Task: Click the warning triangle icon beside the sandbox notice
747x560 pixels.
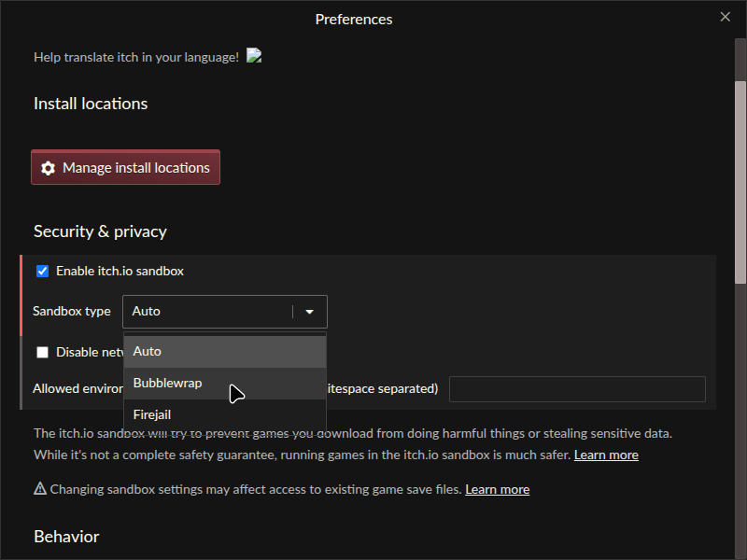Action: point(40,488)
